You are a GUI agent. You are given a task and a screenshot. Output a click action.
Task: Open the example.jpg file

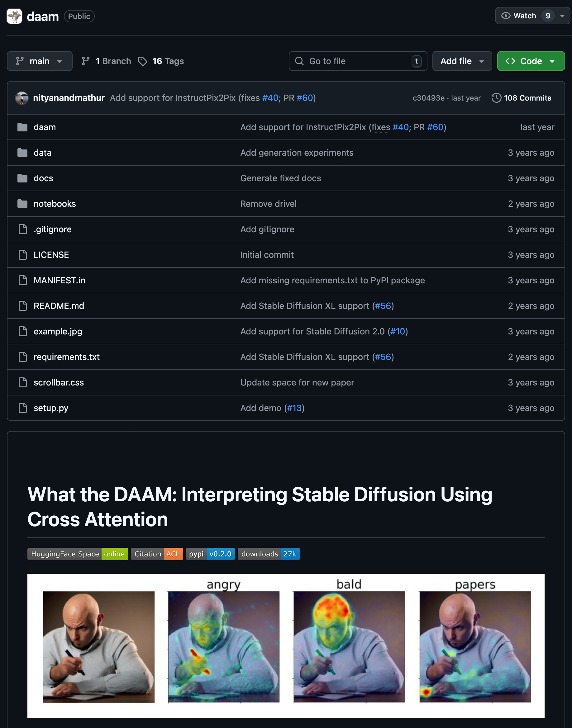pos(58,331)
